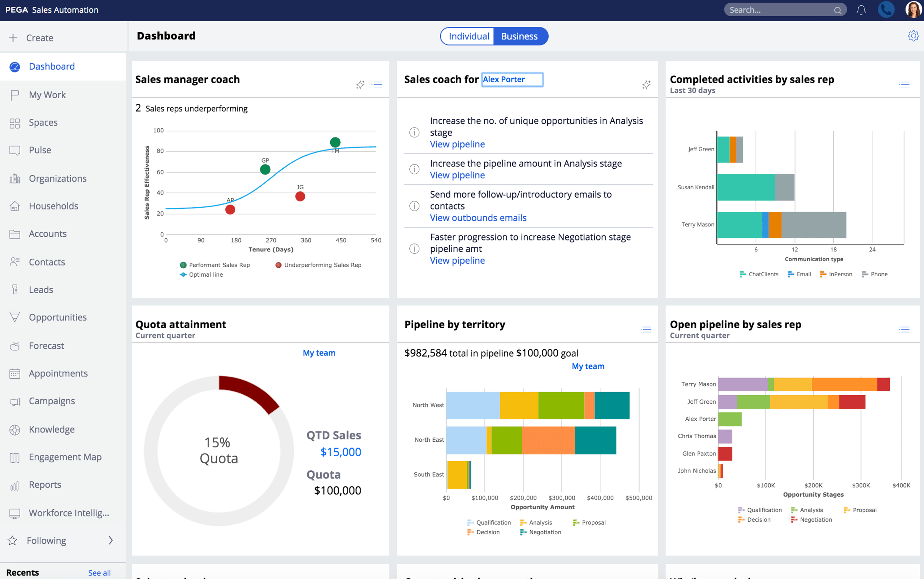Click info icon beside follow-up emails suggestion
Screen dimensions: 924x579
(414, 206)
